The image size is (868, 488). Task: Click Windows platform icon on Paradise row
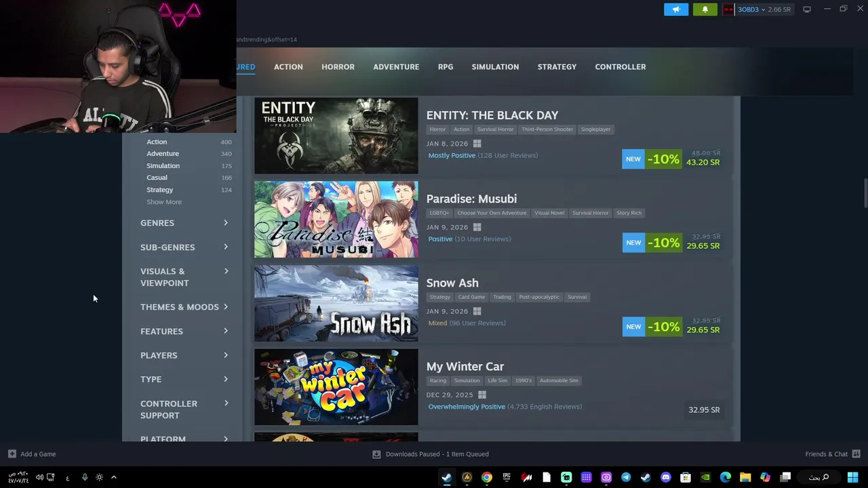[477, 227]
